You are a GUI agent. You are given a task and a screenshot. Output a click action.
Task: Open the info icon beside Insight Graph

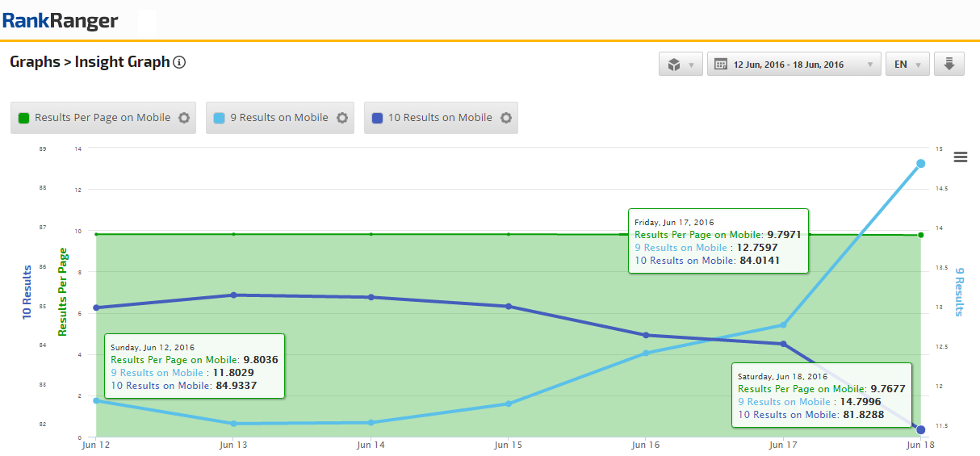pyautogui.click(x=179, y=62)
